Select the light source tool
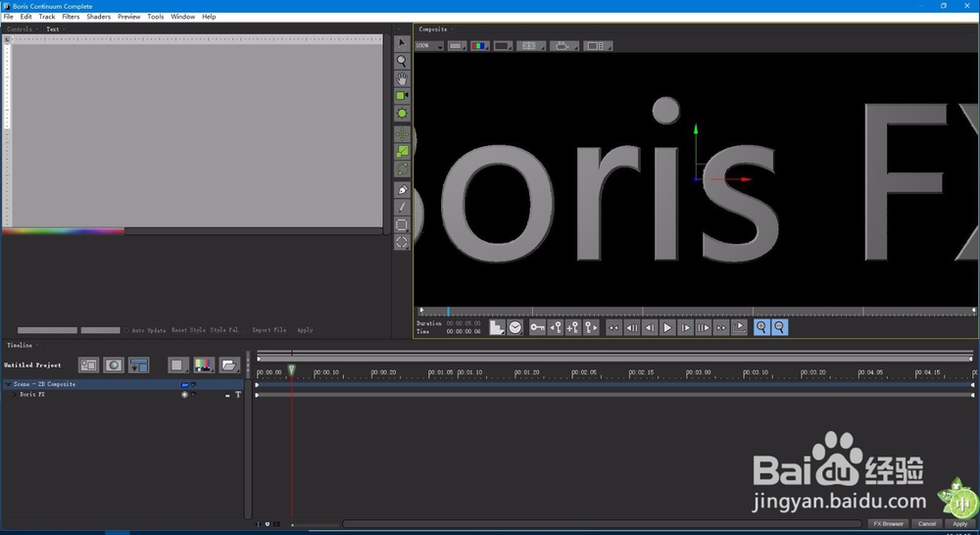The image size is (980, 535). [402, 113]
